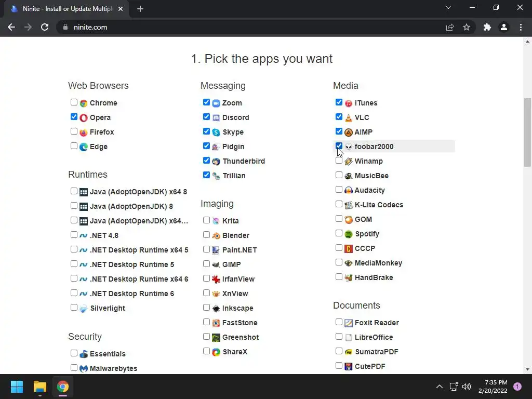The image size is (532, 399).
Task: Click the Chrome app icon in Web Browsers
Action: 84,103
